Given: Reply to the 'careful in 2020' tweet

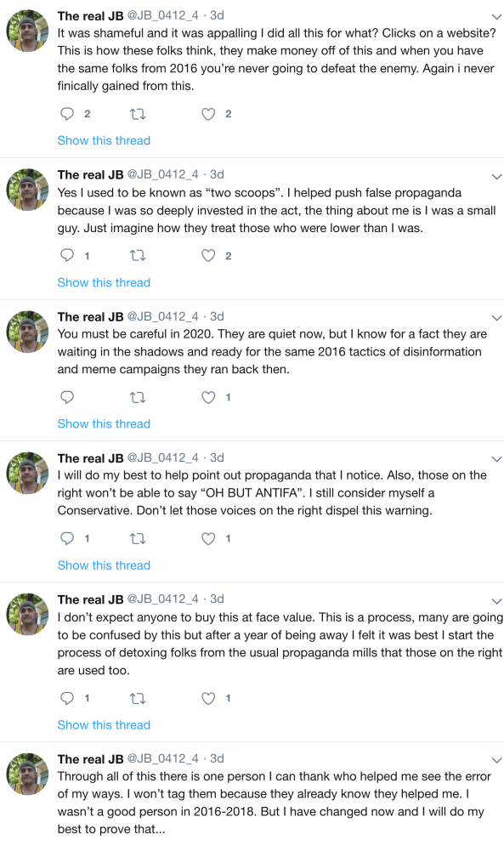Looking at the screenshot, I should click(x=67, y=398).
